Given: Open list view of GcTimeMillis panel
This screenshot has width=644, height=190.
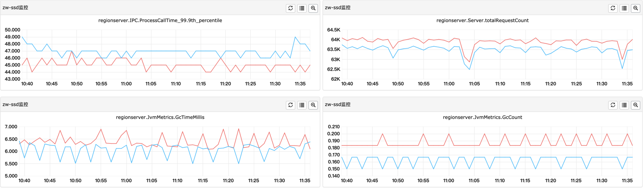Looking at the screenshot, I should tap(302, 105).
